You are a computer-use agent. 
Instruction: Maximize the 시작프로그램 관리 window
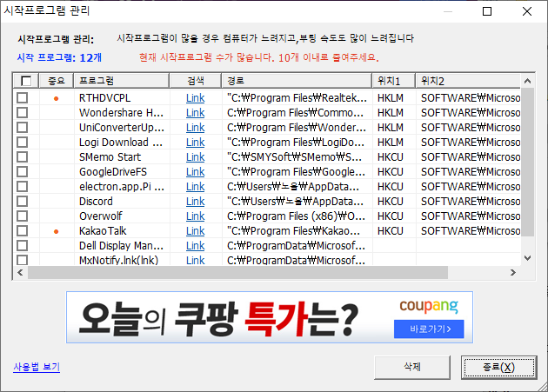[x=487, y=11]
